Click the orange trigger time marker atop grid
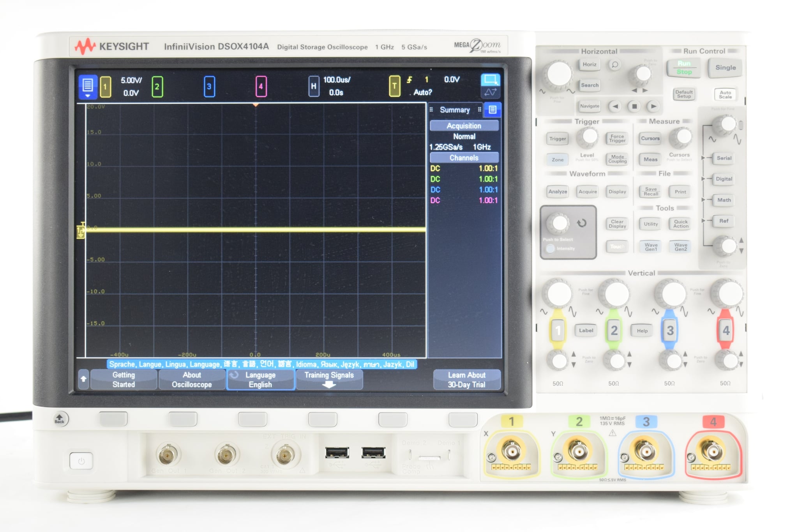798x532 pixels. pyautogui.click(x=256, y=105)
